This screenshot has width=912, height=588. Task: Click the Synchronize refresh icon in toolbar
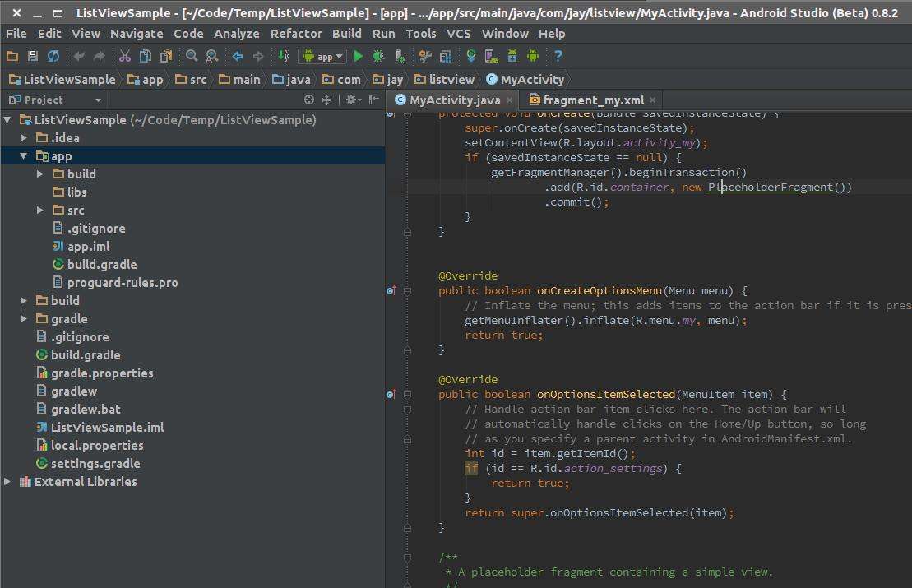[53, 57]
